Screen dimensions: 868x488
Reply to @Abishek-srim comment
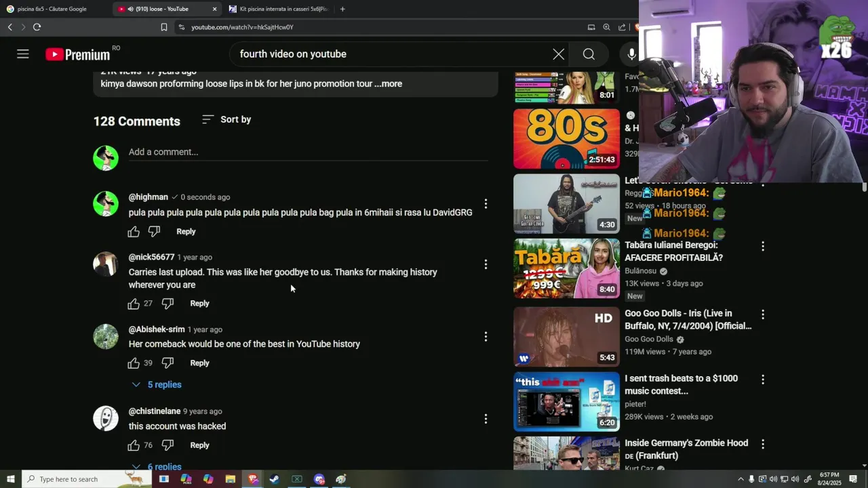coord(199,363)
